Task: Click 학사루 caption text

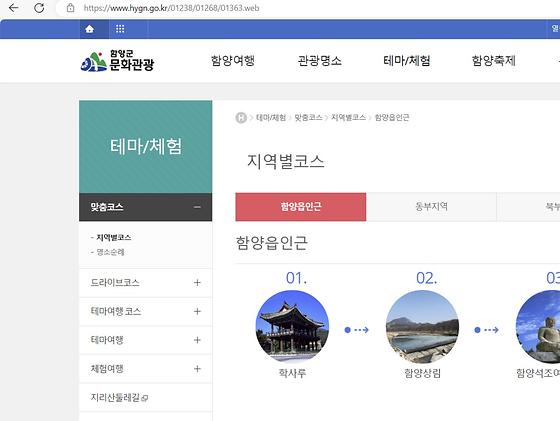Action: tap(292, 373)
